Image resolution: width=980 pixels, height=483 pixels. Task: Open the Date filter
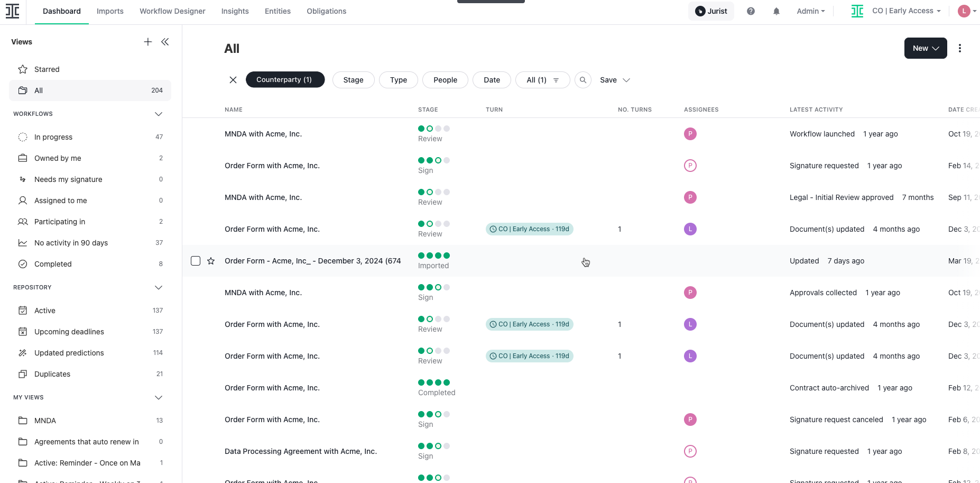pyautogui.click(x=492, y=80)
